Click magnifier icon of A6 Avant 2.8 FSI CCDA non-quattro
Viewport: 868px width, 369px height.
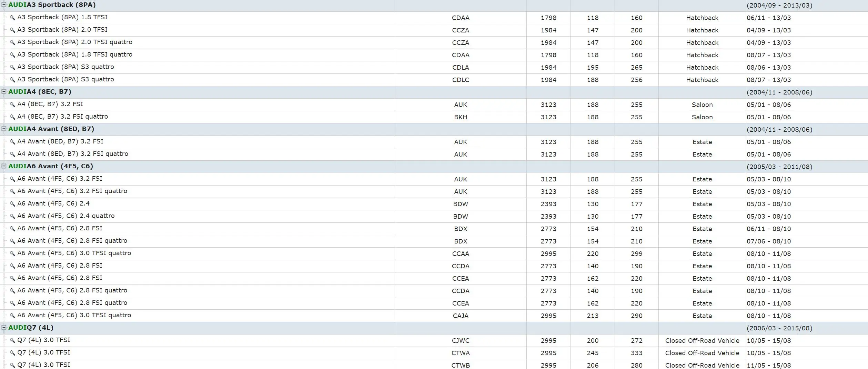tap(12, 266)
